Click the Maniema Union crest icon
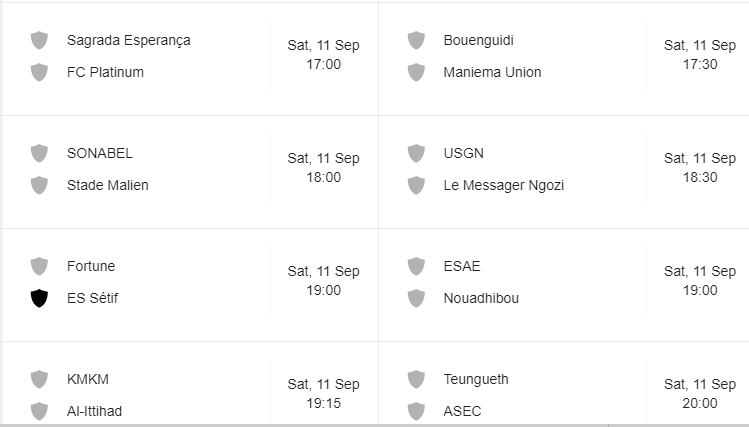This screenshot has width=749, height=427. pos(416,72)
